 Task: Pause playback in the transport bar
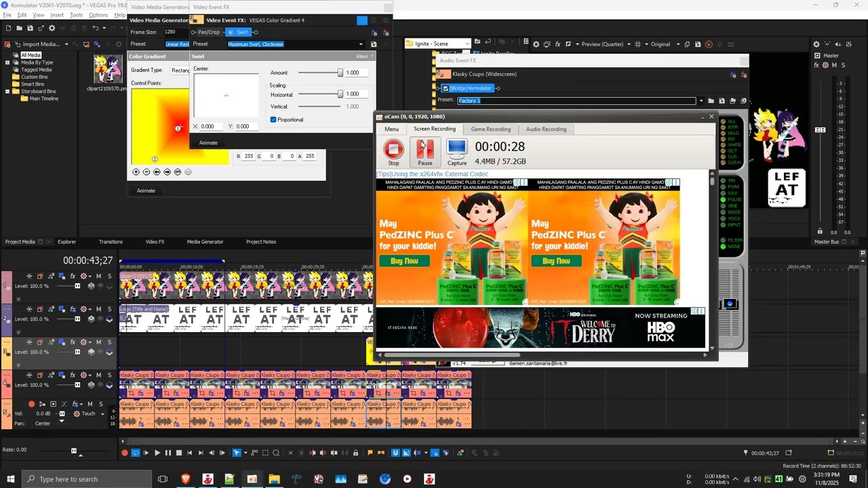coord(167,453)
